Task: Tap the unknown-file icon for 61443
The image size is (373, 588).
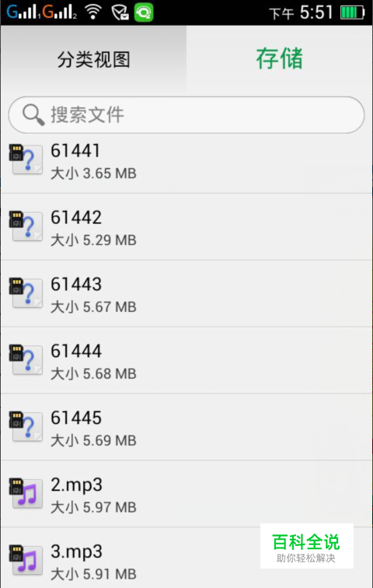Action: [x=26, y=292]
